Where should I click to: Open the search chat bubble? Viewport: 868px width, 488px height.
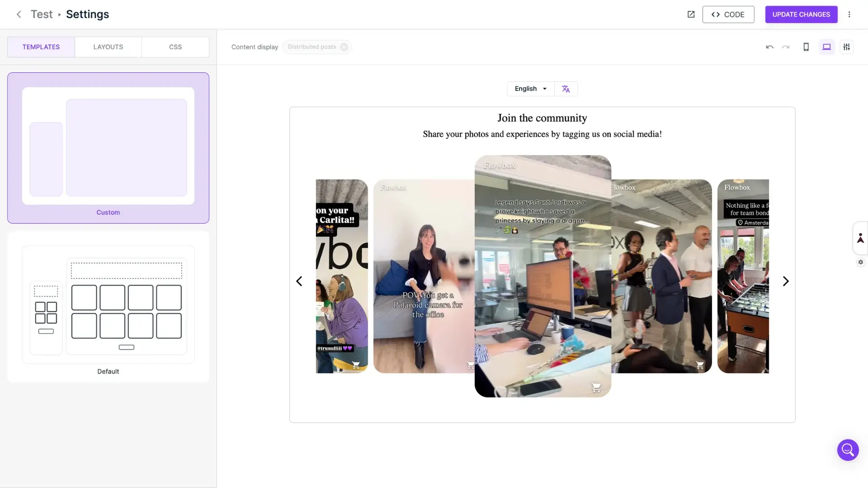click(848, 450)
